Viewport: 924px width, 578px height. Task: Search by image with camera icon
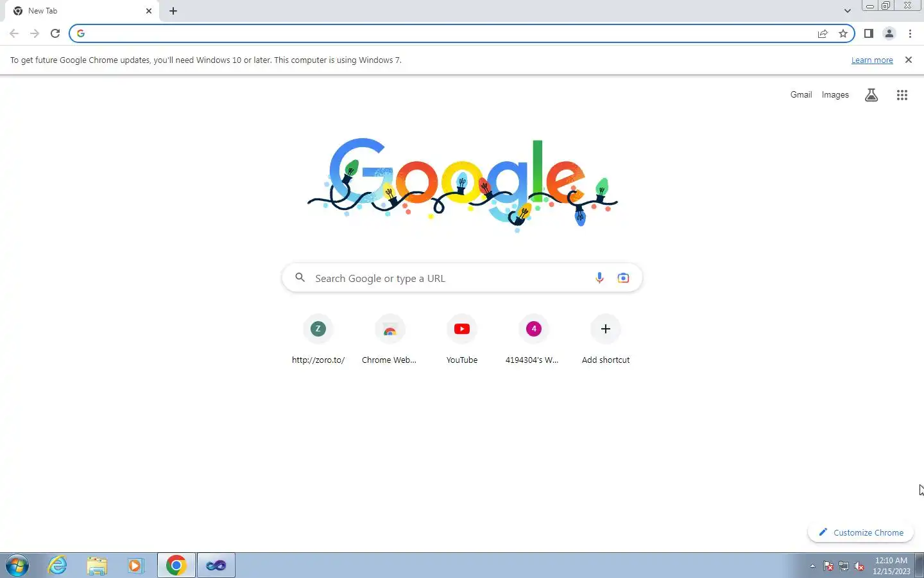coord(623,278)
